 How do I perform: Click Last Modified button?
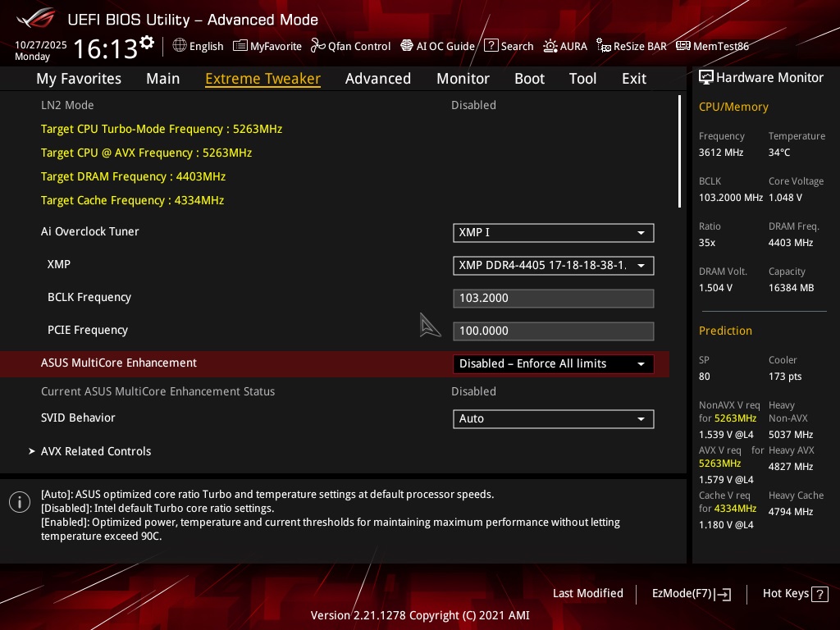(587, 594)
